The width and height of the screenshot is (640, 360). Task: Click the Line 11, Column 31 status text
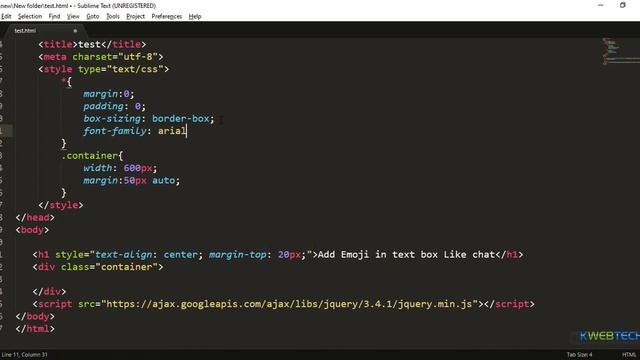(x=24, y=355)
